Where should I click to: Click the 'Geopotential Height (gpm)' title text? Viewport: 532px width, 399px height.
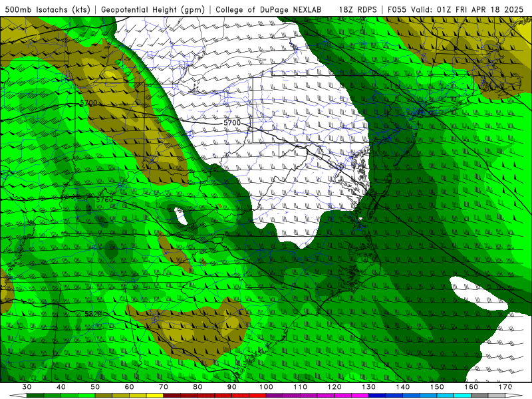coord(153,9)
